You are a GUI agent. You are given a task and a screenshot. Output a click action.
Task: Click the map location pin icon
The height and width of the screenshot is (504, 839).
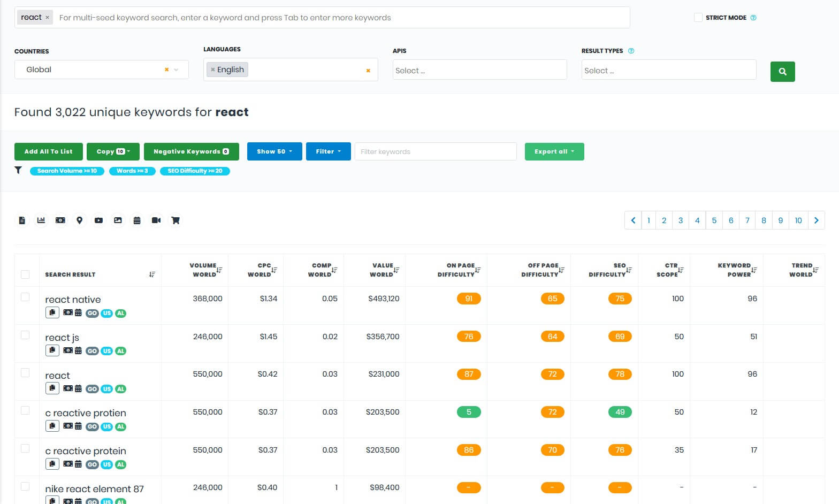coord(79,220)
